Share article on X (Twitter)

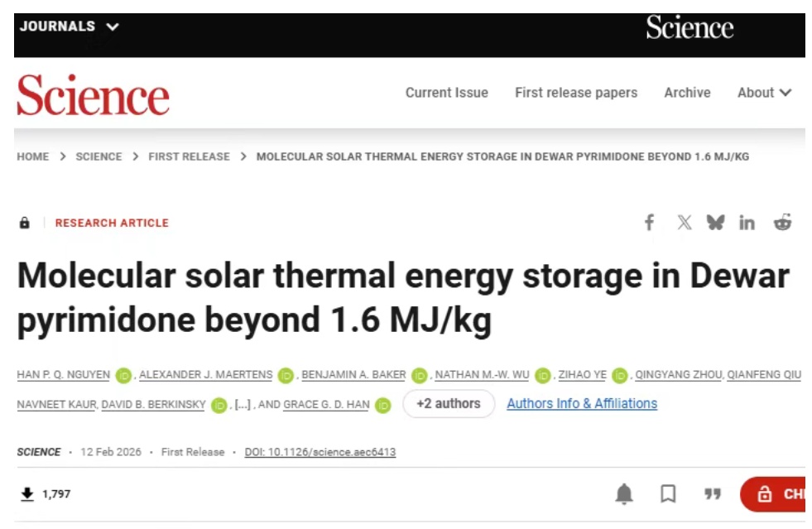click(684, 223)
